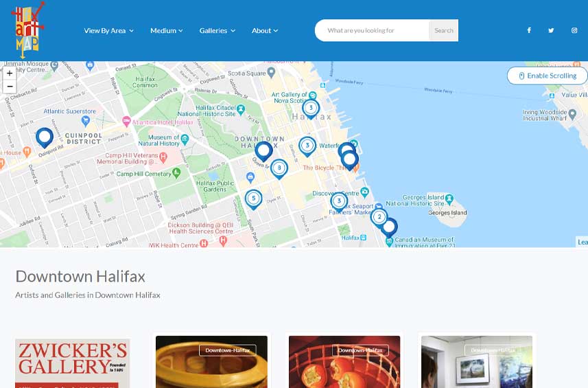Click the Quinpool District map pin

click(45, 137)
